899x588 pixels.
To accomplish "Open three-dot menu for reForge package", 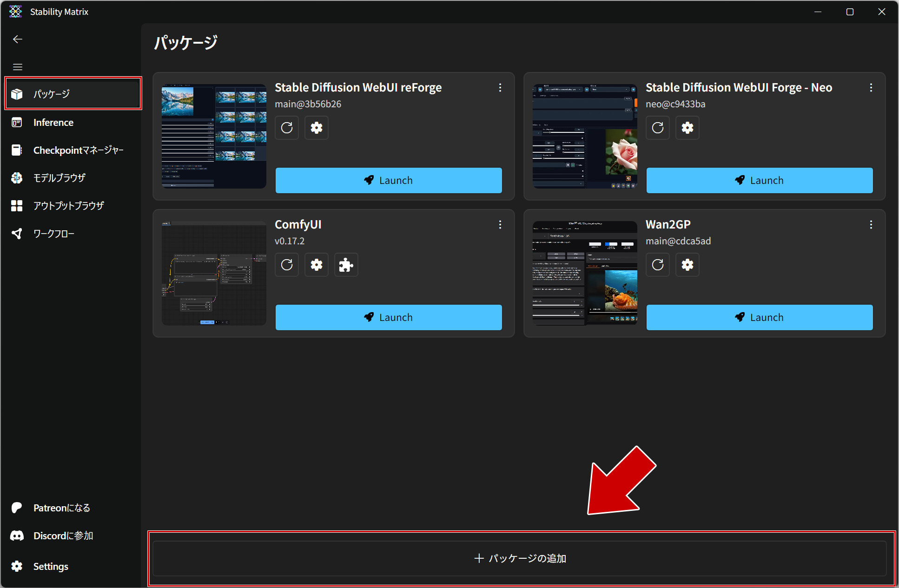I will (x=500, y=88).
